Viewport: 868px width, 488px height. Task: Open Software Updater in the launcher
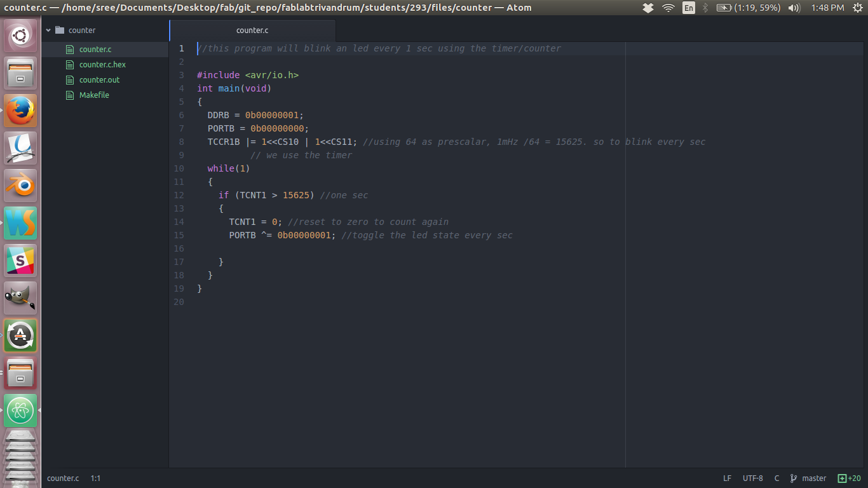pyautogui.click(x=21, y=335)
